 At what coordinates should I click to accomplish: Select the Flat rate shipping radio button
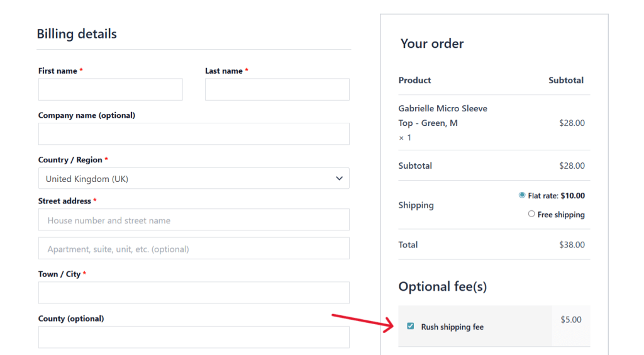(x=522, y=195)
